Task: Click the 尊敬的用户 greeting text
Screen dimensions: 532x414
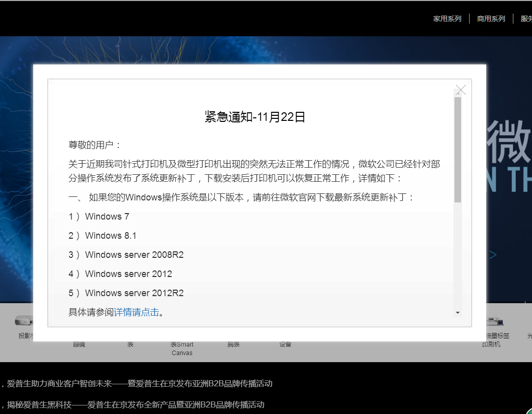Action: click(95, 145)
